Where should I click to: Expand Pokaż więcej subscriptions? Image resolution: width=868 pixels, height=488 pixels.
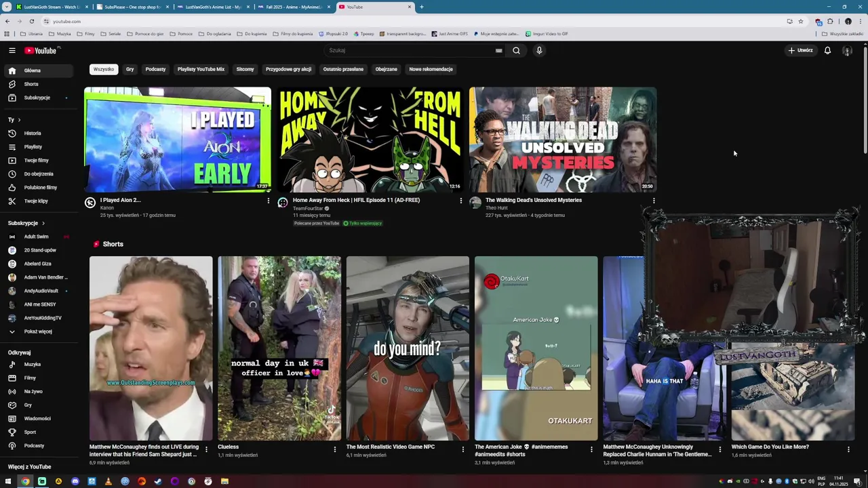pos(38,331)
